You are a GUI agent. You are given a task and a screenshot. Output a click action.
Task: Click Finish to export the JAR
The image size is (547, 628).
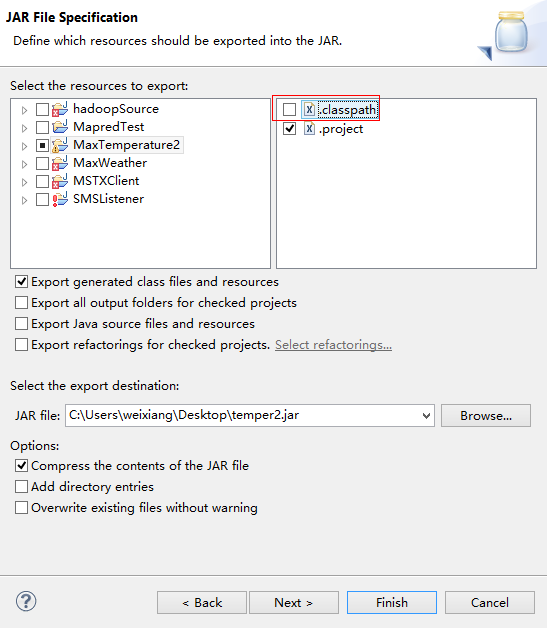point(392,602)
